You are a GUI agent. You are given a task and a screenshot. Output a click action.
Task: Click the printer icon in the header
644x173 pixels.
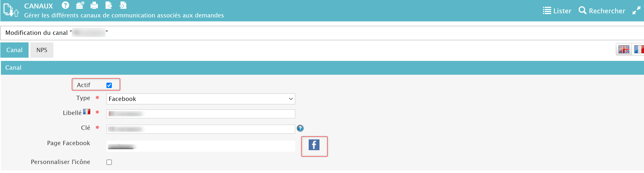click(x=94, y=5)
